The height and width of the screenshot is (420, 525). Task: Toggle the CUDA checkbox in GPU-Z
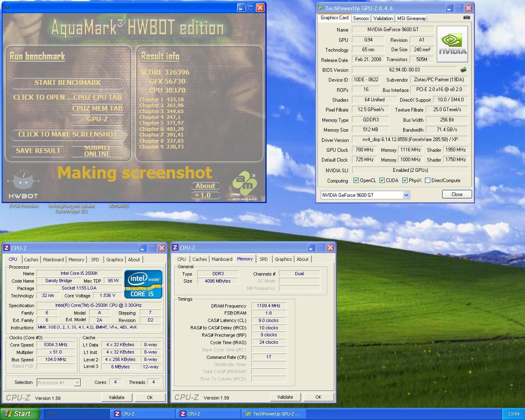point(382,180)
